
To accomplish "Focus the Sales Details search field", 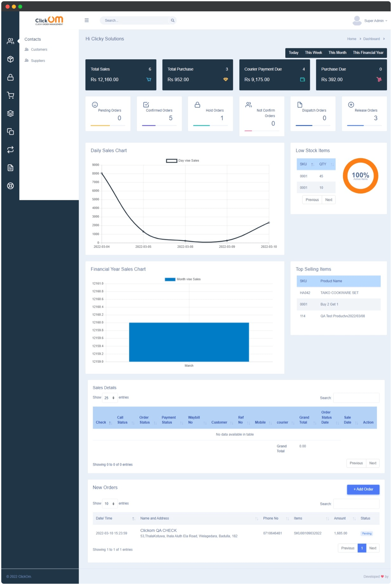I will pyautogui.click(x=356, y=398).
